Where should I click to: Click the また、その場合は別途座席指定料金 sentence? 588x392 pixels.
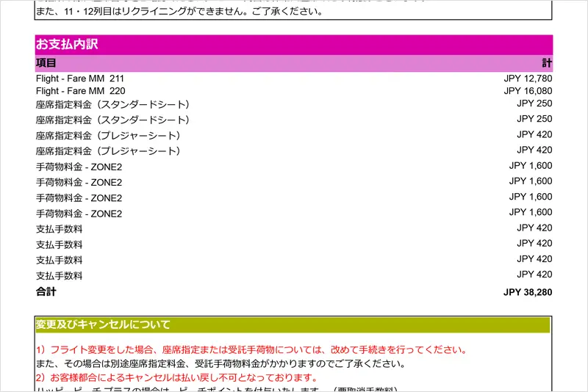[x=220, y=363]
